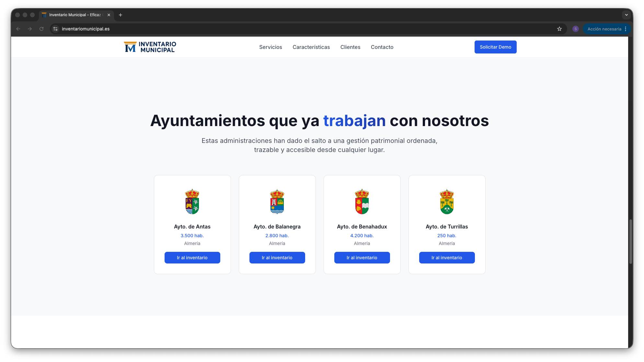The height and width of the screenshot is (362, 644).
Task: Click the Inventario Municipal logo
Action: [150, 47]
